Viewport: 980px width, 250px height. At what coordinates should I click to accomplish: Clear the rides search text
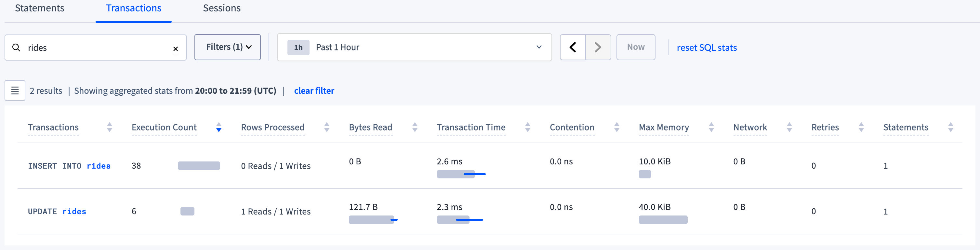click(175, 49)
